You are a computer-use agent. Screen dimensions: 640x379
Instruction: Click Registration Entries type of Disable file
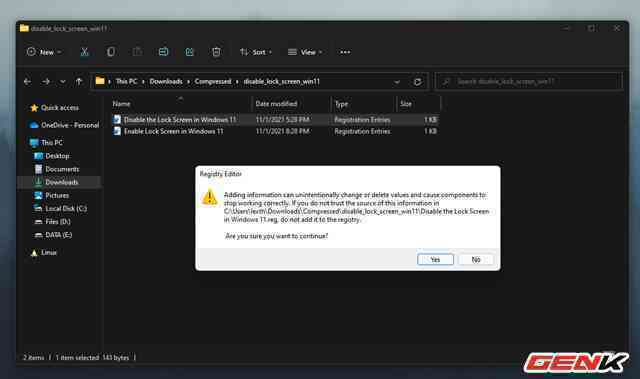[362, 120]
